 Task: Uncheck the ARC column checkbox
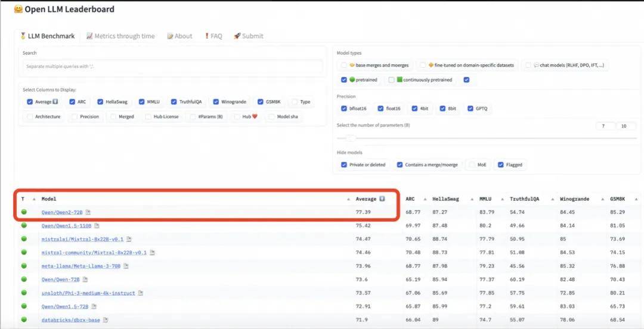[72, 102]
